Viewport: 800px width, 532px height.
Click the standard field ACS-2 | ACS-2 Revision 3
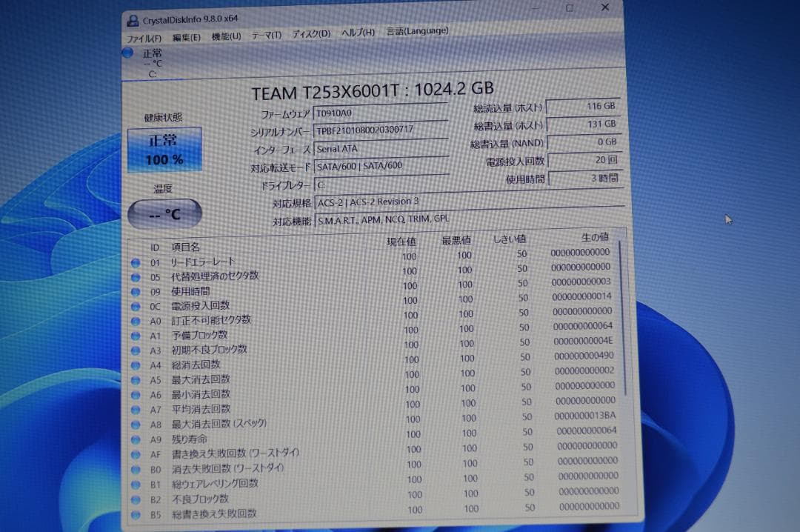click(470, 201)
